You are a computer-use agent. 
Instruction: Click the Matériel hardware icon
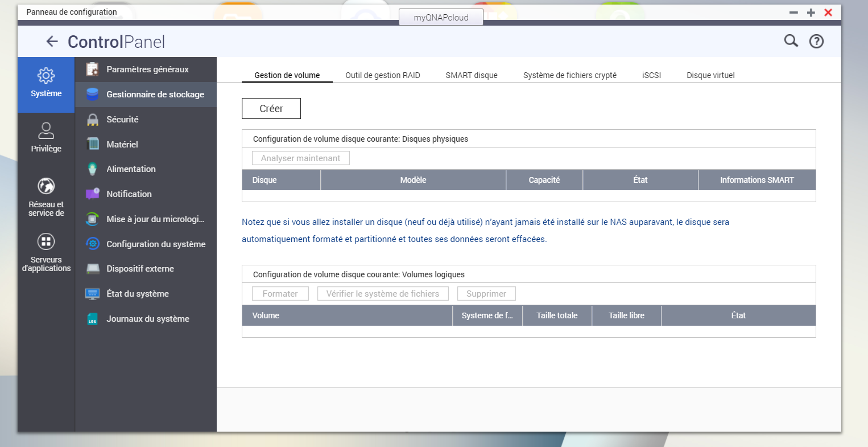point(92,144)
